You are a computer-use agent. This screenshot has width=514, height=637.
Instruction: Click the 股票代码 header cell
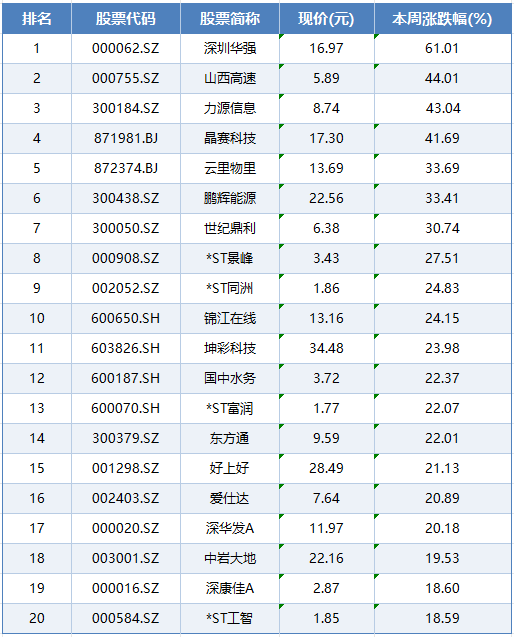(x=126, y=19)
